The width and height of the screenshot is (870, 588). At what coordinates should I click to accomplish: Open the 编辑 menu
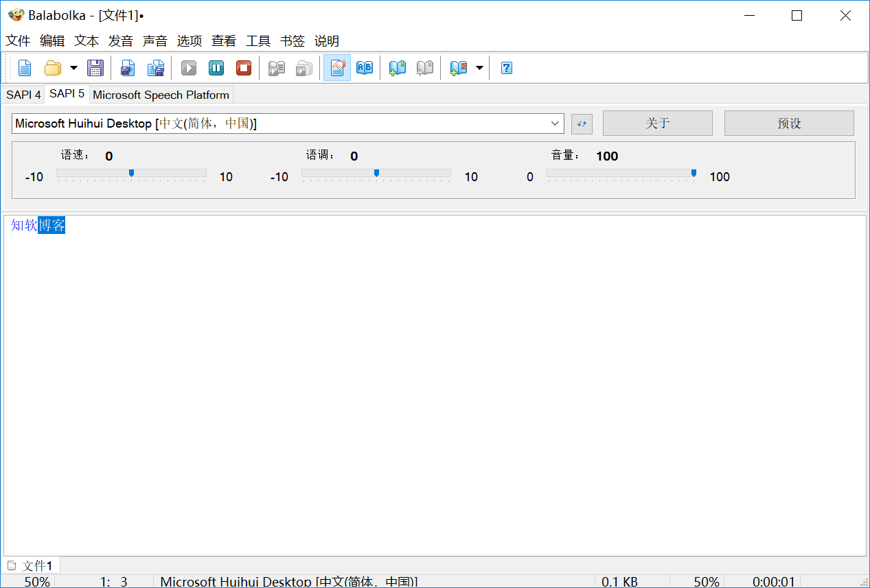[52, 41]
